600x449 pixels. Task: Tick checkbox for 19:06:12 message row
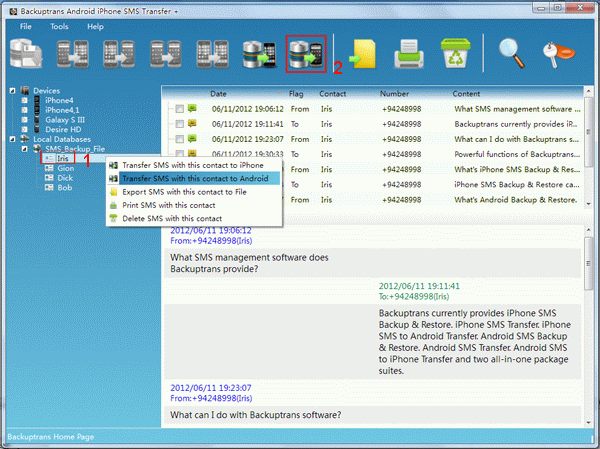179,109
